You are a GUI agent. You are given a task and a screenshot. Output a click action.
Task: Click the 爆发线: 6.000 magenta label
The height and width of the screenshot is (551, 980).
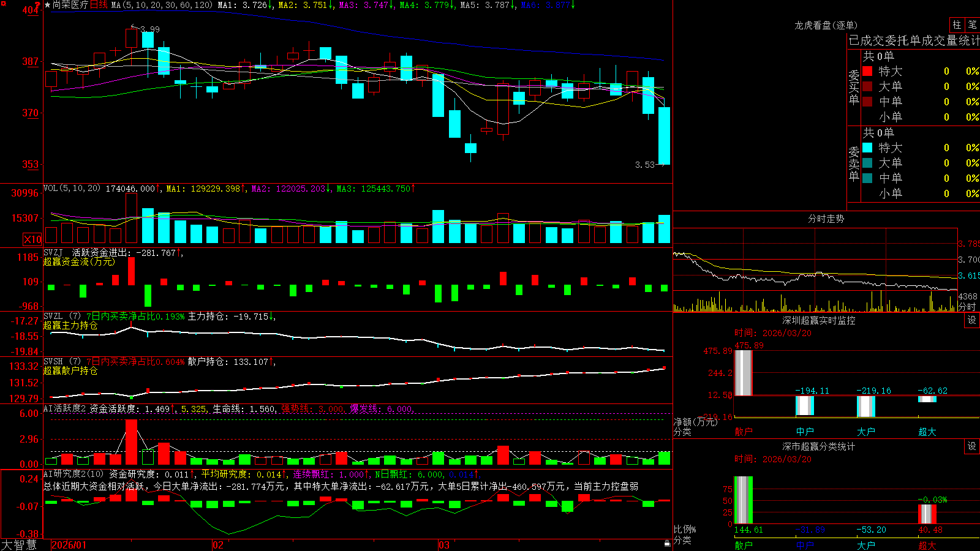pyautogui.click(x=381, y=408)
